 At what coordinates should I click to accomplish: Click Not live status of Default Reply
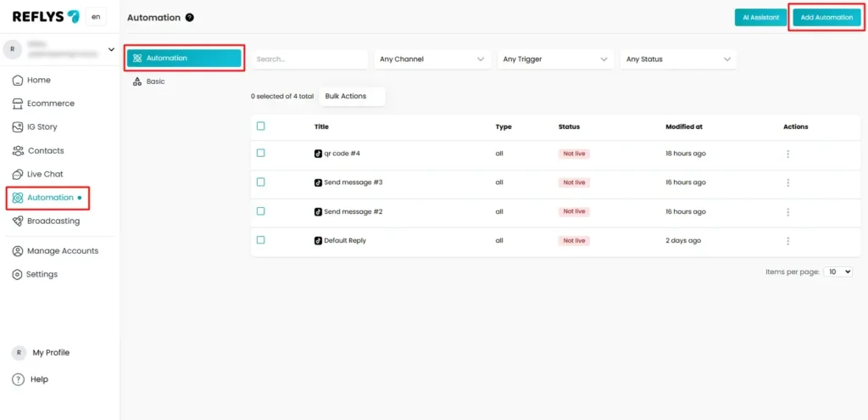pos(574,240)
